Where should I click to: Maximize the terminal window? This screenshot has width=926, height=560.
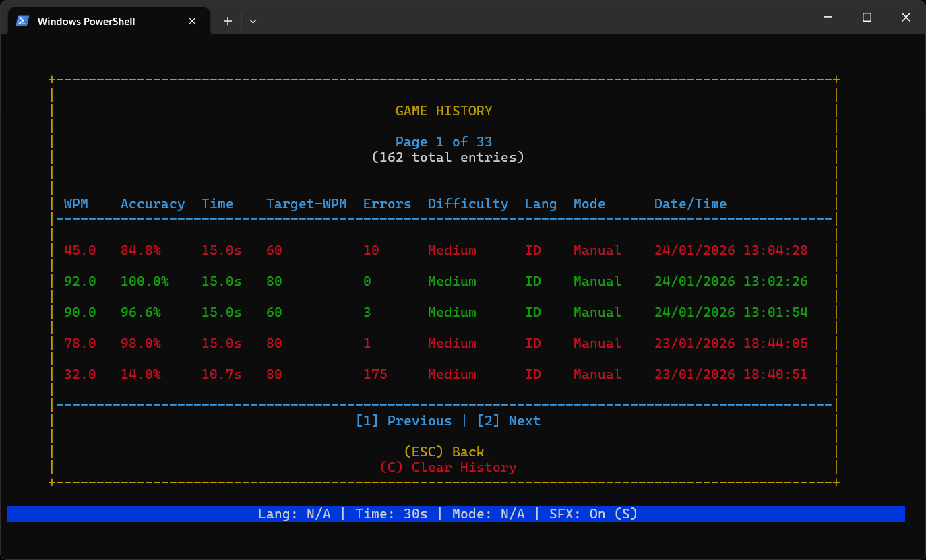click(x=867, y=18)
